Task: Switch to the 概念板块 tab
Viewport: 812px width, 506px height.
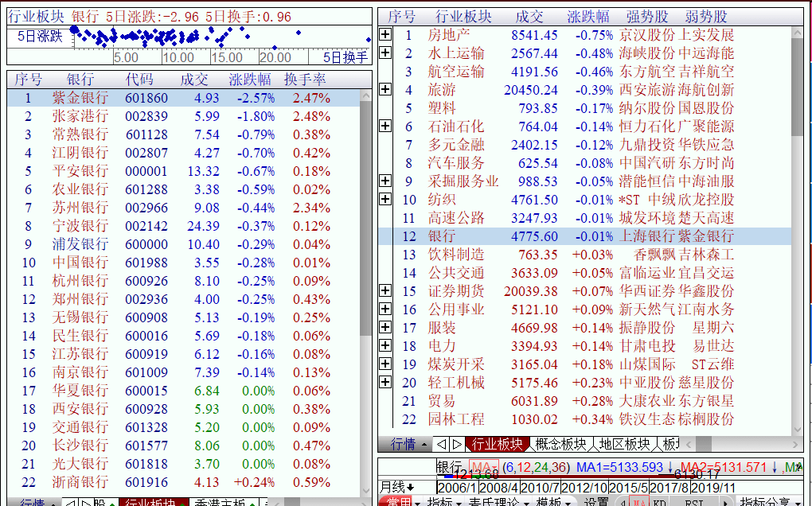Action: coord(561,444)
